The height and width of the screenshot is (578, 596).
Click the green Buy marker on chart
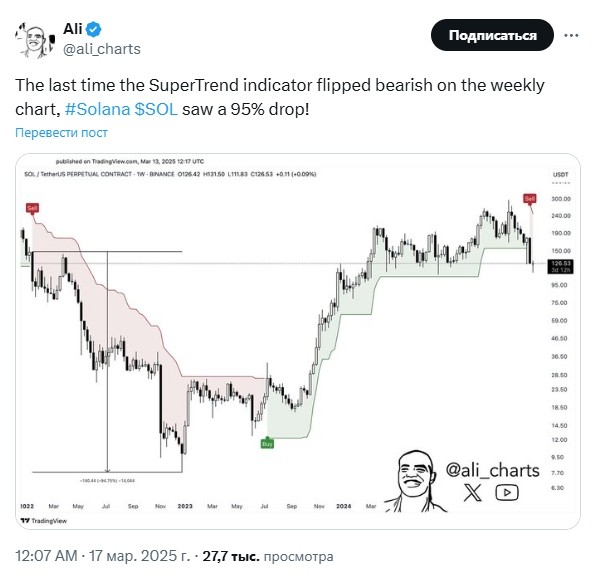click(267, 443)
